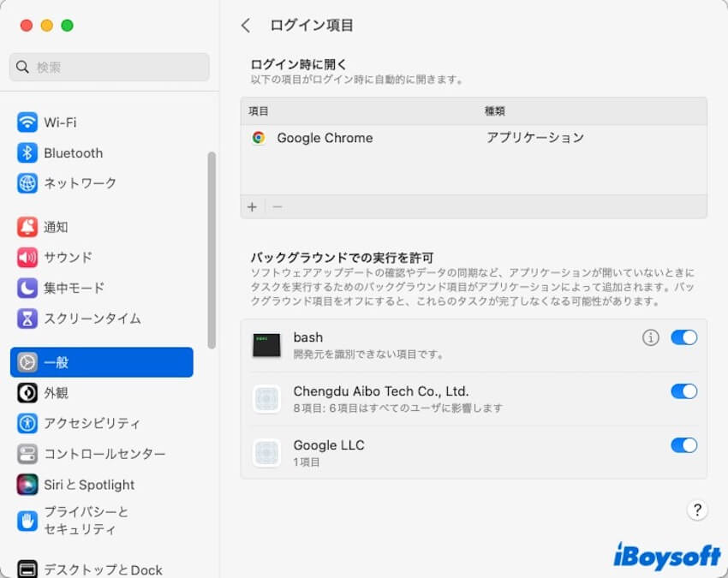Click the Google LLC app icon
Screen dimensions: 728x578
pos(266,453)
